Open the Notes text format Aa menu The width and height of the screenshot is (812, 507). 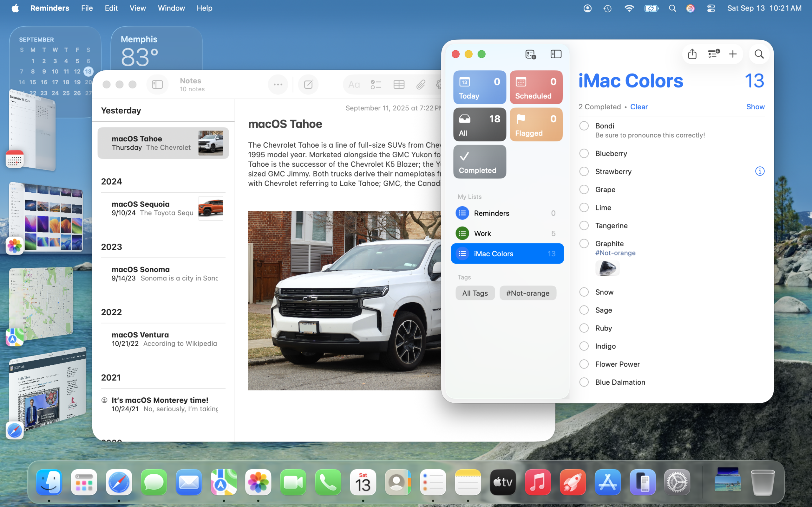point(354,85)
